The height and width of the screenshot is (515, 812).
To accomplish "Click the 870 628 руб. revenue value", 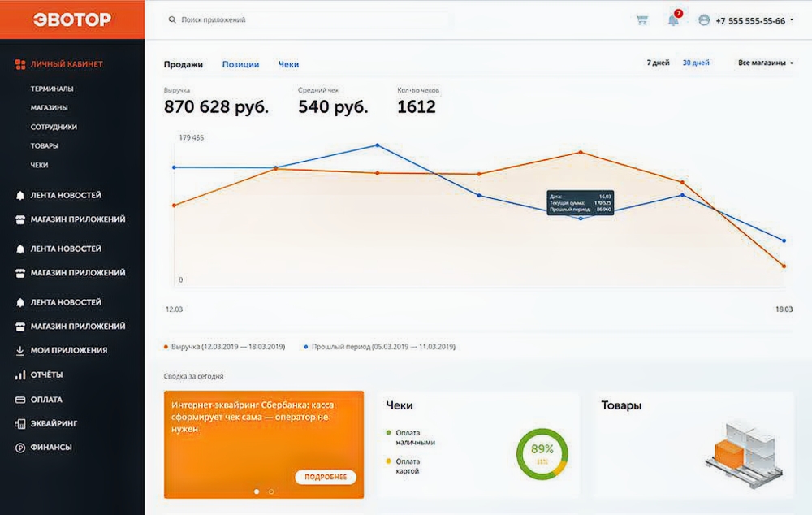I will (x=216, y=106).
